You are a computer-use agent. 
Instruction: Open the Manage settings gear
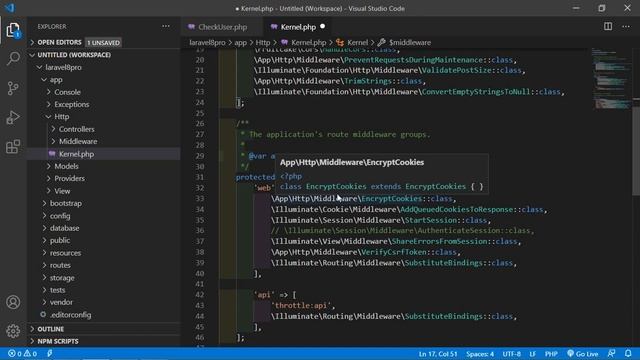pos(13,331)
